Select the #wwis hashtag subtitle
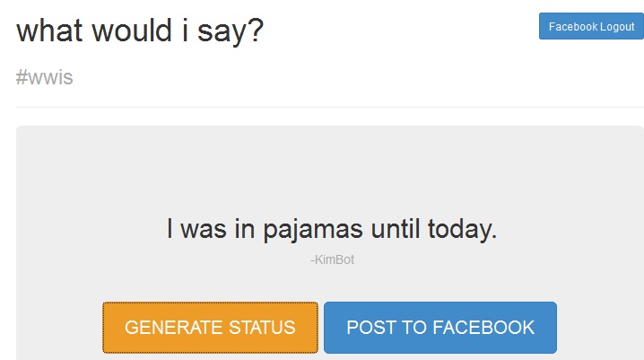The image size is (644, 360). tap(44, 77)
